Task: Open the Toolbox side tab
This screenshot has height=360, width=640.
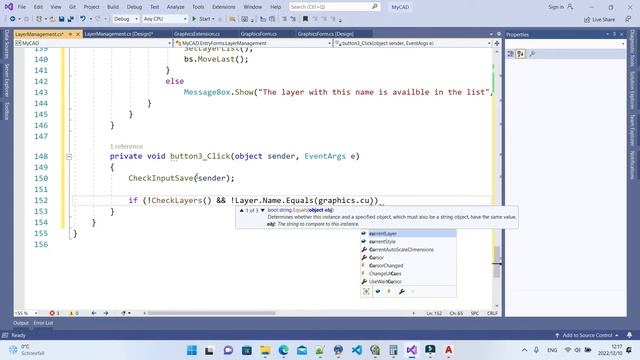Action: click(x=7, y=110)
